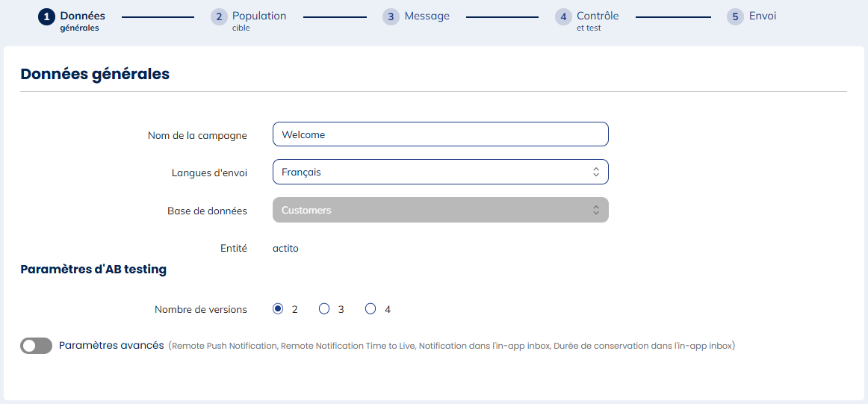This screenshot has height=404, width=868.
Task: Switch to the Message step
Action: (427, 16)
